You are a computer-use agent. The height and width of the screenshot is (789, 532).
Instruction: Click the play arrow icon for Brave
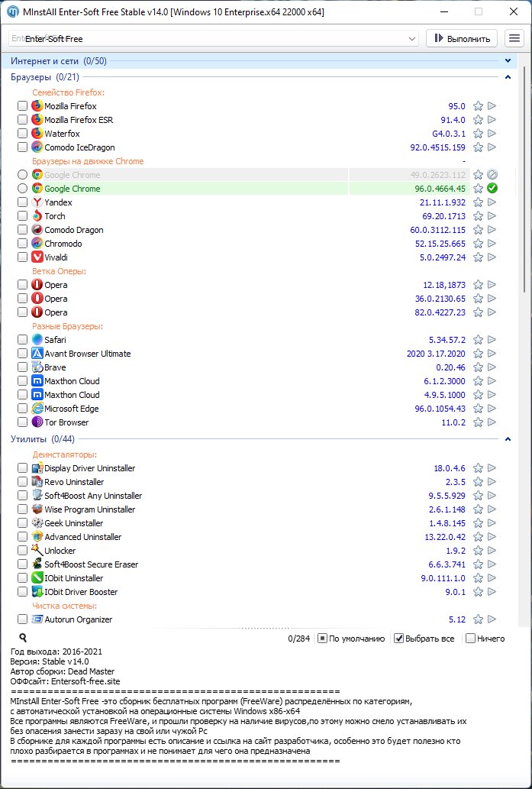[492, 367]
